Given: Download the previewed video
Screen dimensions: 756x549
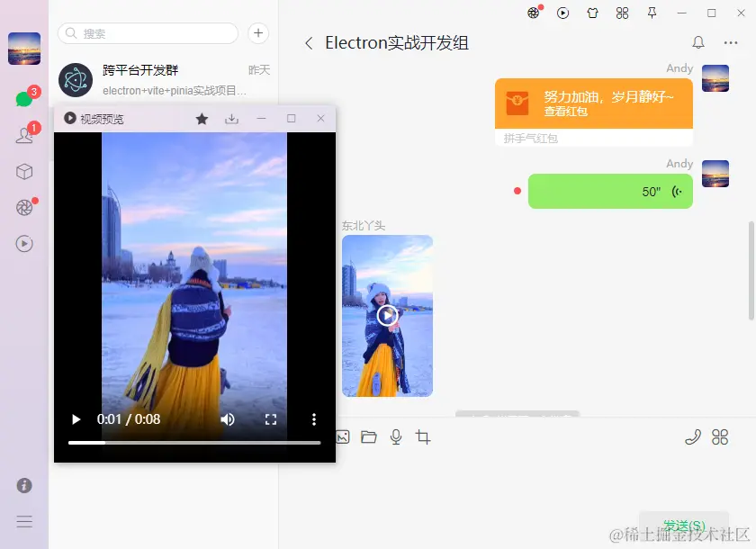Looking at the screenshot, I should [x=231, y=118].
